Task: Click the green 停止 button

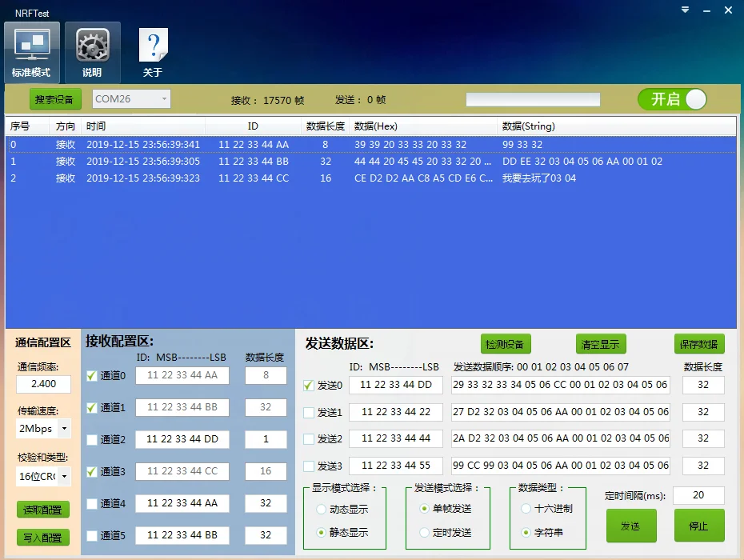Action: pyautogui.click(x=699, y=526)
